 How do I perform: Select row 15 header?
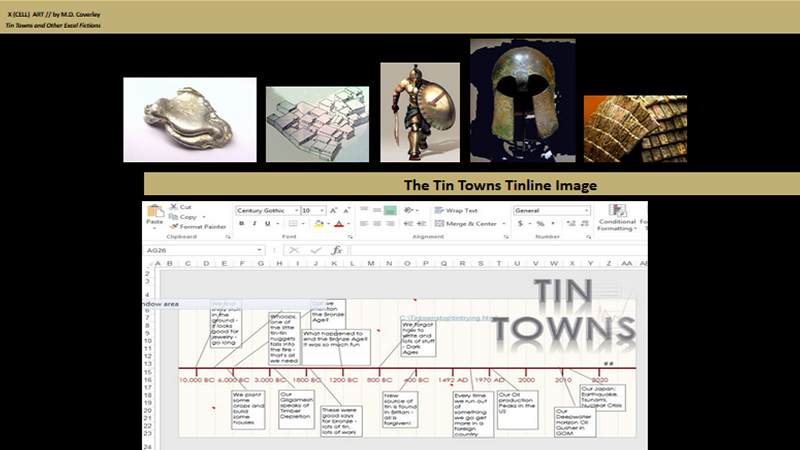[x=147, y=372]
